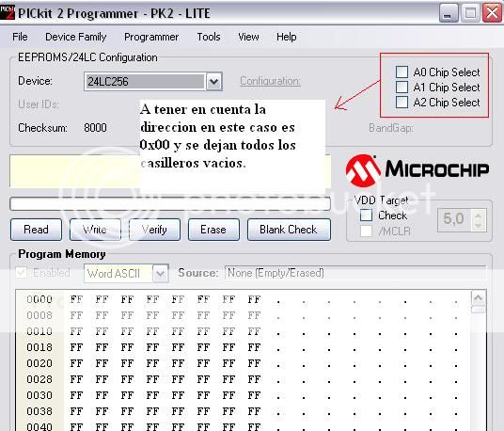Open the Device Family menu

click(76, 37)
